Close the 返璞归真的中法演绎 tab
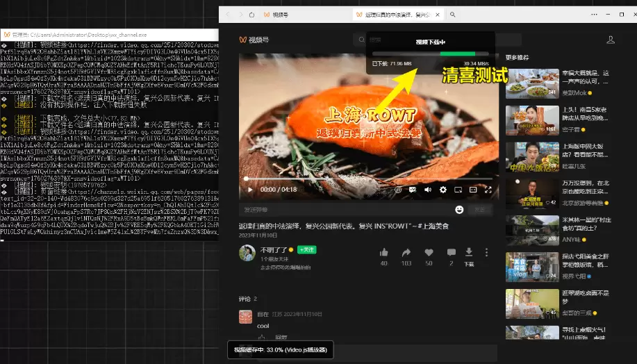 click(438, 15)
